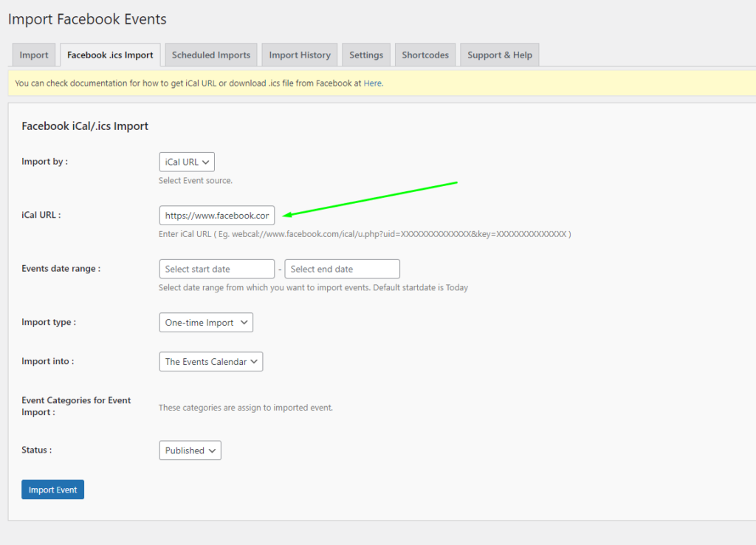This screenshot has width=756, height=545.
Task: Open the Facebook .ics Import tab
Action: click(x=109, y=54)
